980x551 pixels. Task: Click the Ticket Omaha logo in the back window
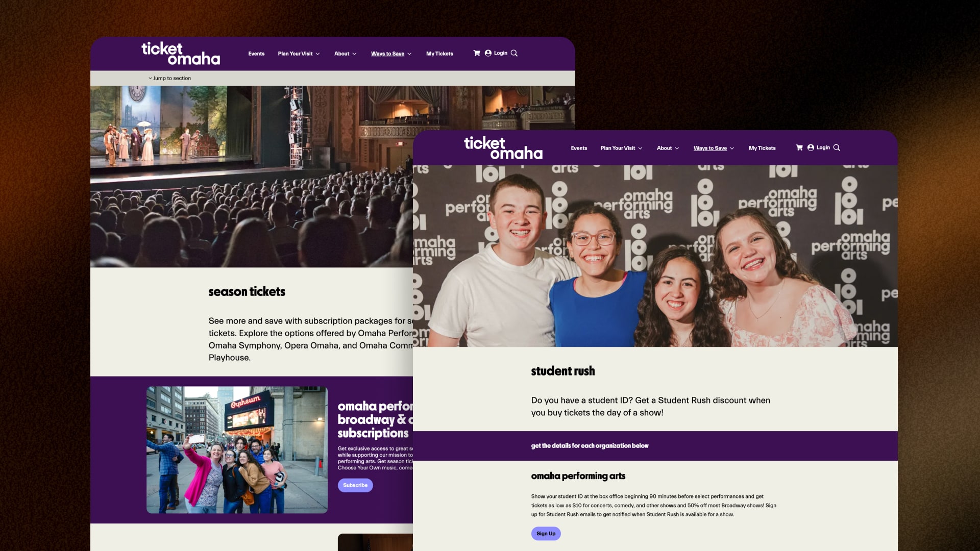tap(181, 54)
